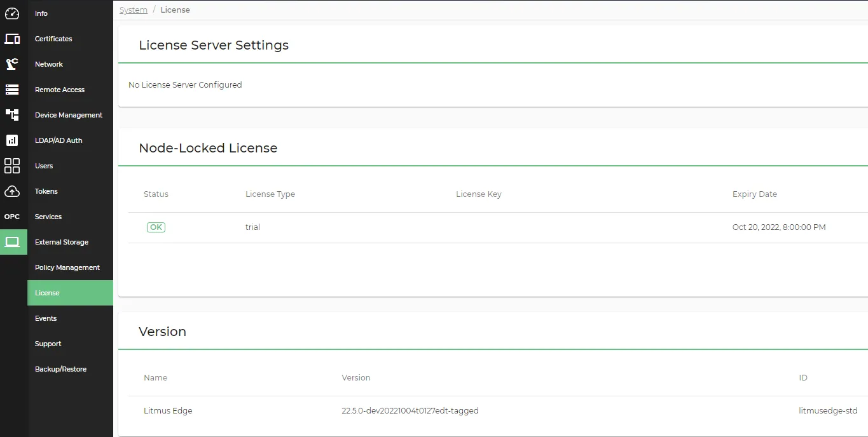Open Device Management
Screen dimensions: 868x437
click(x=69, y=115)
